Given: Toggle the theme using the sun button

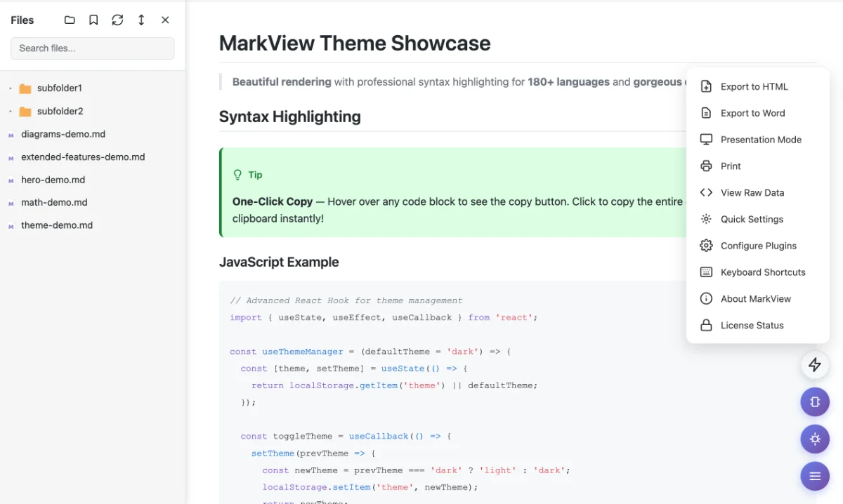Looking at the screenshot, I should click(x=814, y=439).
